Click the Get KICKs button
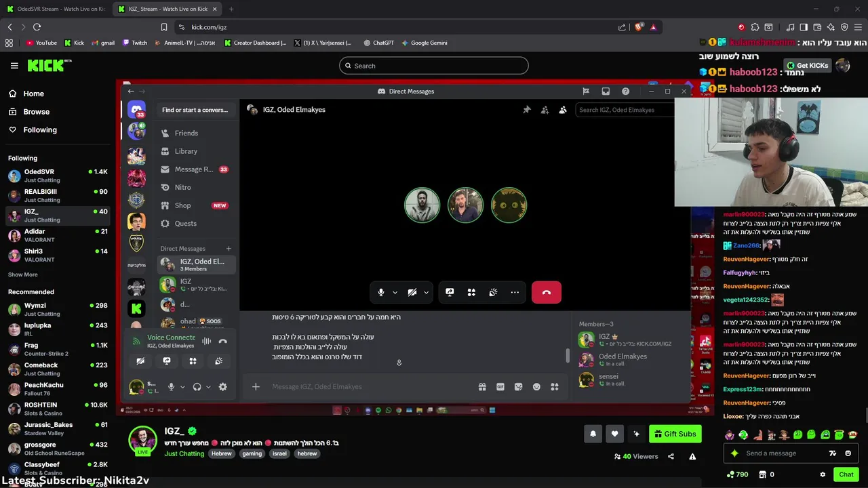868x488 pixels. point(808,66)
